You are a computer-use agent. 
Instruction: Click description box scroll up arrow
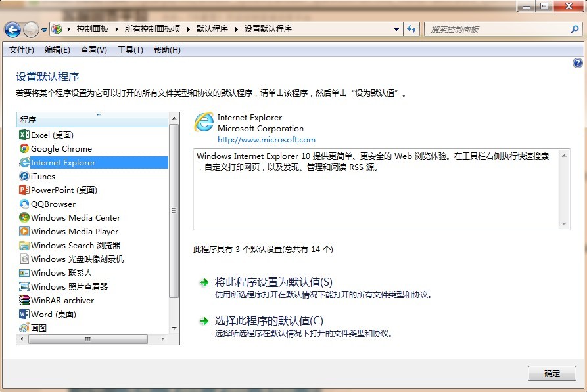click(564, 156)
